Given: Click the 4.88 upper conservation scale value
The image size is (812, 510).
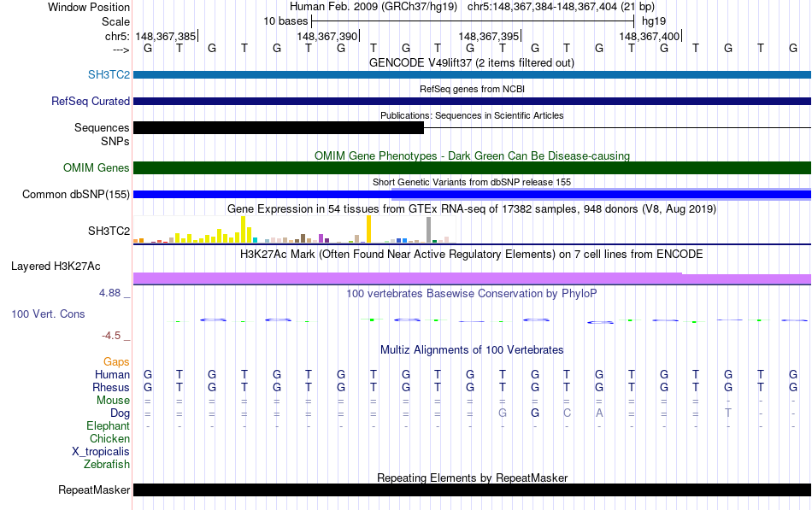Looking at the screenshot, I should tap(109, 292).
